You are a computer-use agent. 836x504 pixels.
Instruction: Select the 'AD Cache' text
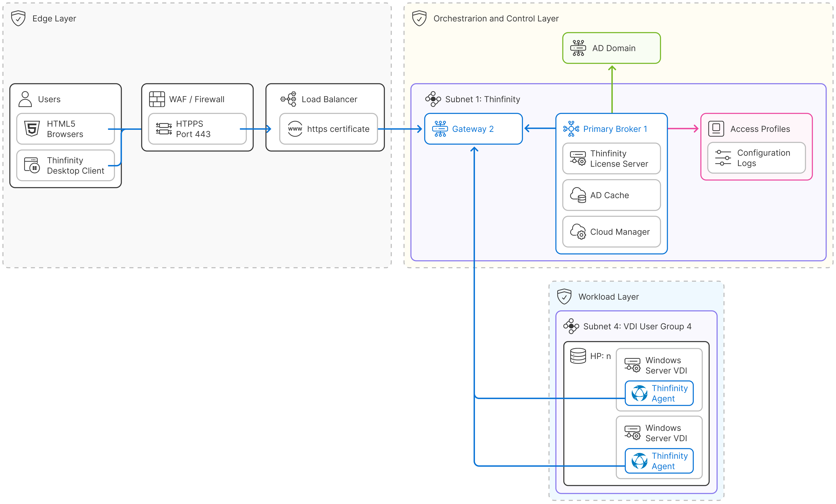[x=609, y=195]
